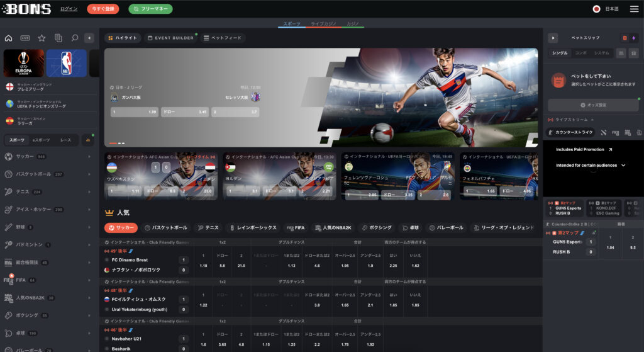Open the home icon in sidebar

coord(8,38)
